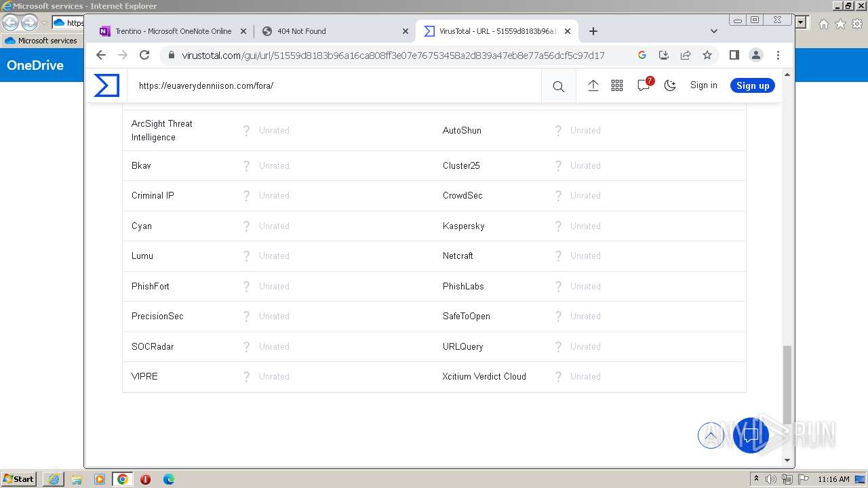This screenshot has height=488, width=868.
Task: Open the VirusTotal apps grid icon
Action: 617,85
